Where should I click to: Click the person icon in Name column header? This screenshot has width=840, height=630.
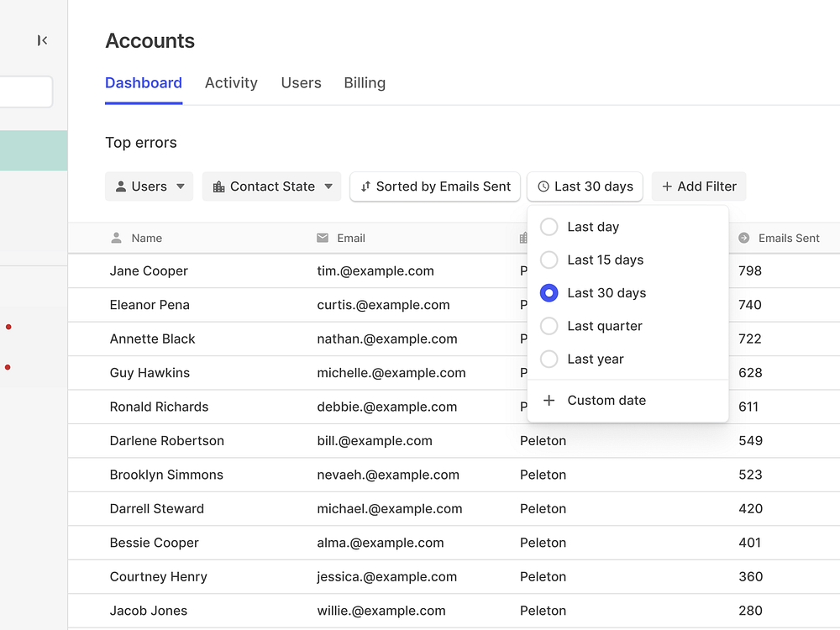tap(117, 239)
